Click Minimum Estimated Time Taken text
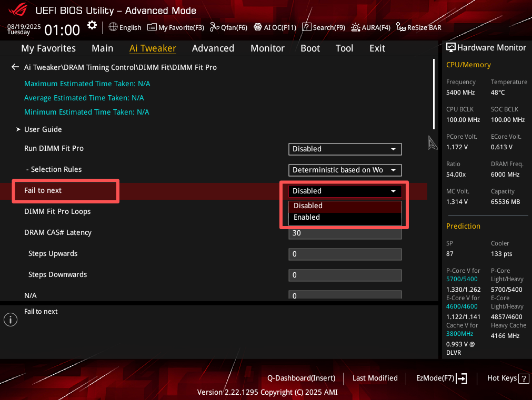Image resolution: width=532 pixels, height=400 pixels. [x=86, y=112]
